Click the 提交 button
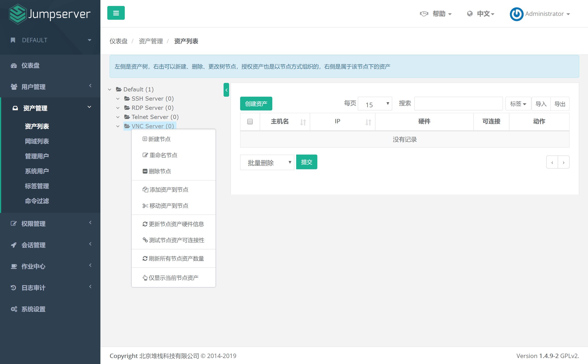The height and width of the screenshot is (364, 588). pyautogui.click(x=307, y=162)
